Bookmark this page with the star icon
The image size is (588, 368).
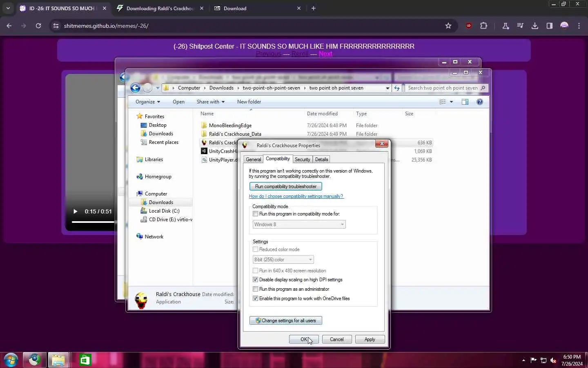(448, 26)
